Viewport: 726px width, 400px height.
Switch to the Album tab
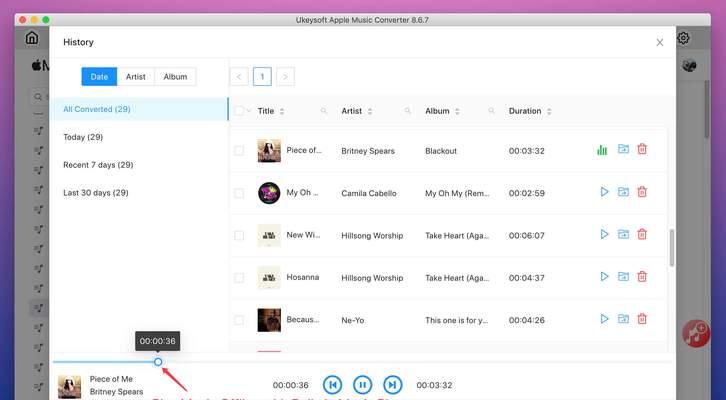click(x=175, y=77)
